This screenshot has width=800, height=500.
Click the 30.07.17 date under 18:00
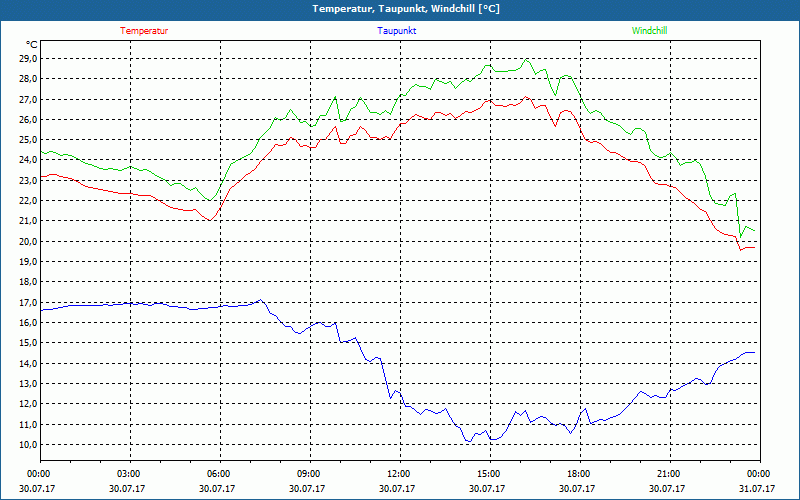(x=577, y=488)
